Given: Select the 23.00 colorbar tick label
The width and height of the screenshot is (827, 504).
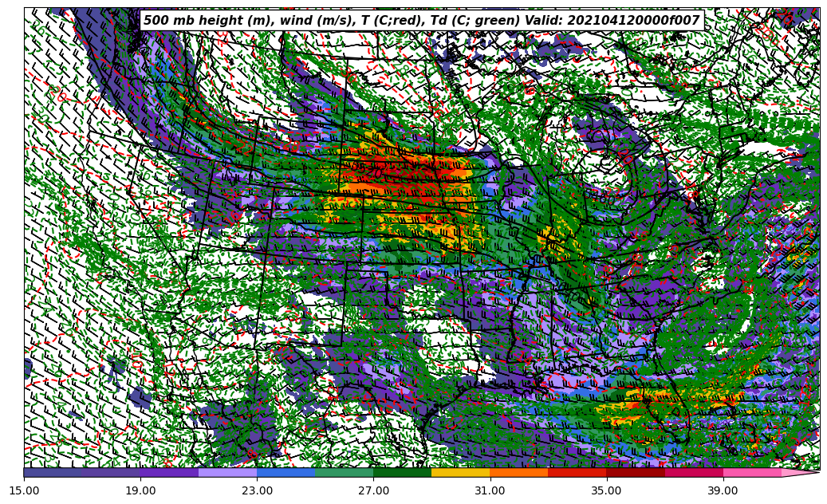Looking at the screenshot, I should pos(258,491).
